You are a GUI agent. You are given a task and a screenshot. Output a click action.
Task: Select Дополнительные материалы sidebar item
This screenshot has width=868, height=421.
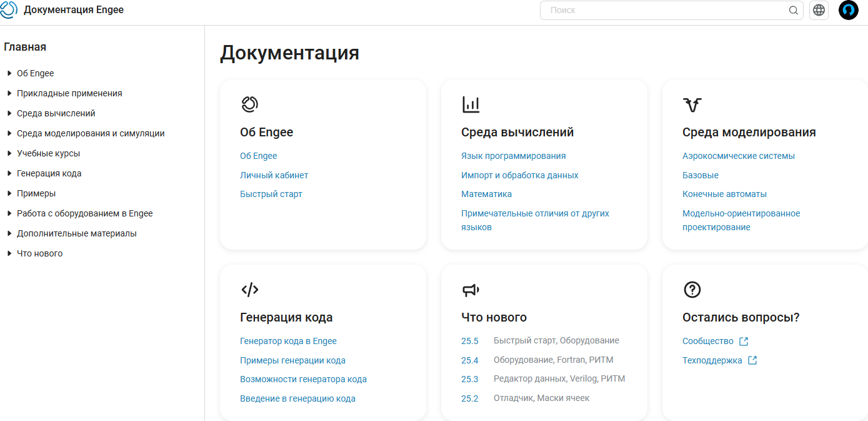(x=77, y=233)
